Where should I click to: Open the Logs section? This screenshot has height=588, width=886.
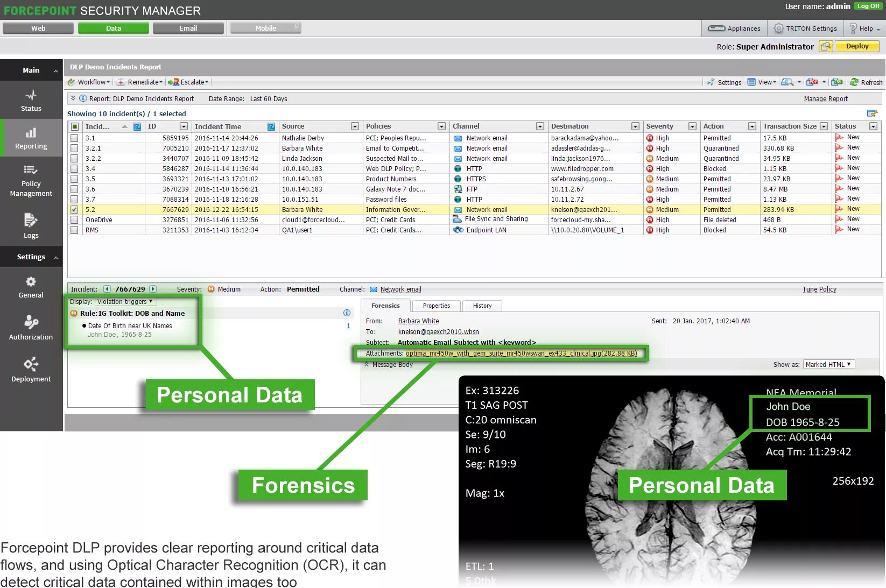[x=31, y=226]
